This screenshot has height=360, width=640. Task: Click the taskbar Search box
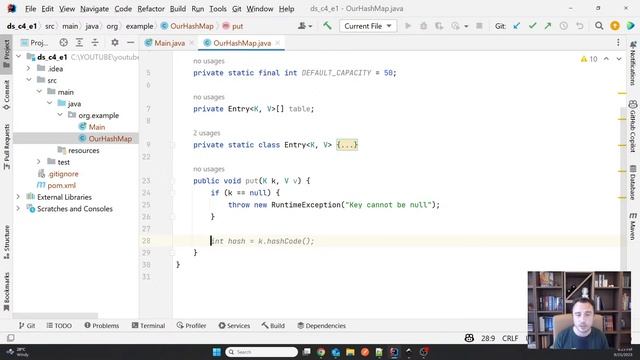click(261, 352)
